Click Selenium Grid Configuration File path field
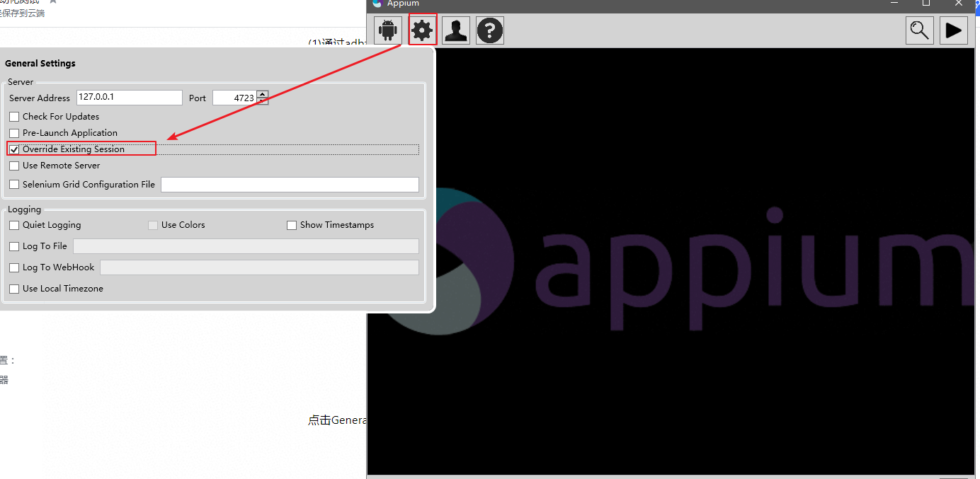The height and width of the screenshot is (479, 980). (290, 185)
